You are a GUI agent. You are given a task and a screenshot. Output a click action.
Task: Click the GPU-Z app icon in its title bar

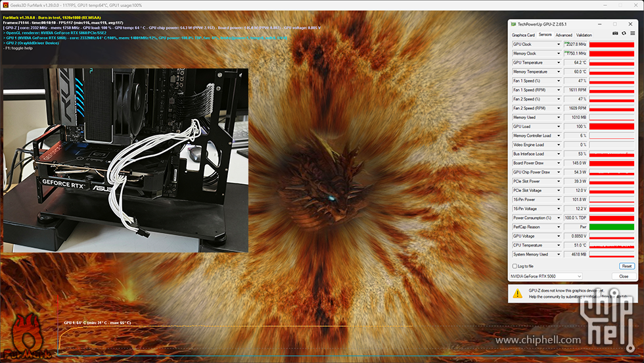tap(513, 24)
